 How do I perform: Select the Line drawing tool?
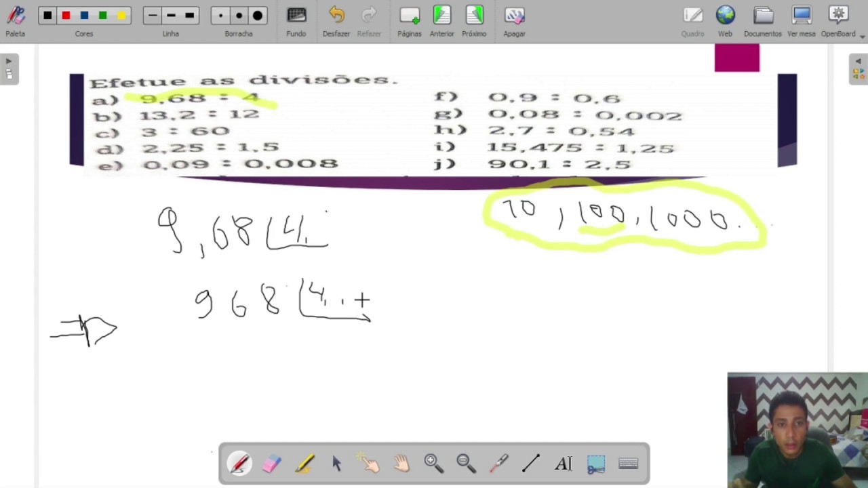(531, 464)
